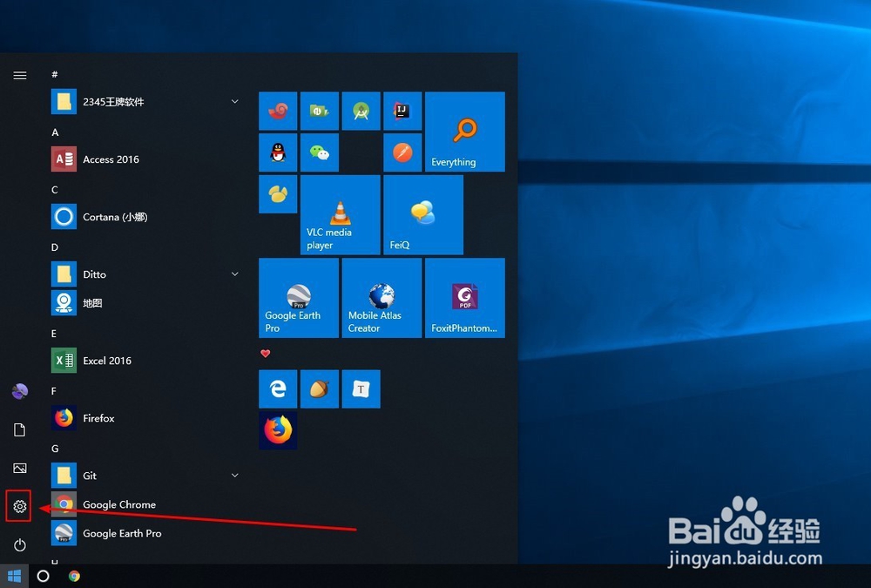Launch the Postman orange tile
The width and height of the screenshot is (871, 588).
tap(402, 152)
